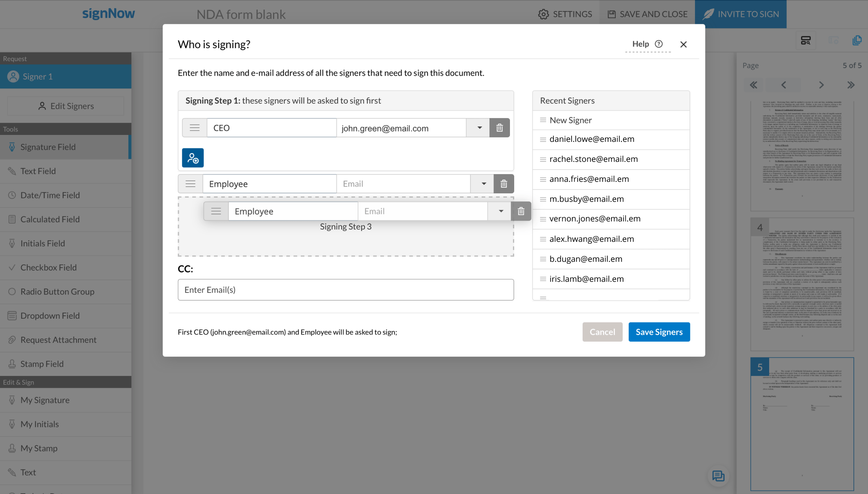The image size is (868, 494).
Task: Close the Who is signing dialog
Action: pos(683,45)
